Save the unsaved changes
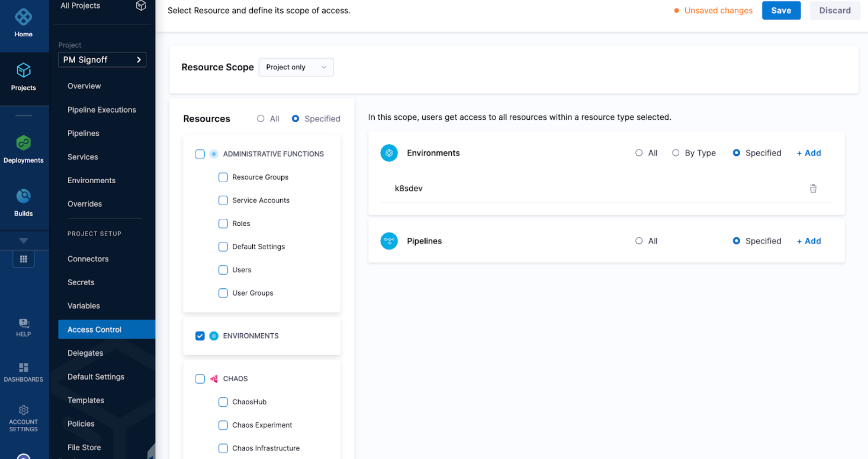The image size is (868, 459). tap(781, 10)
